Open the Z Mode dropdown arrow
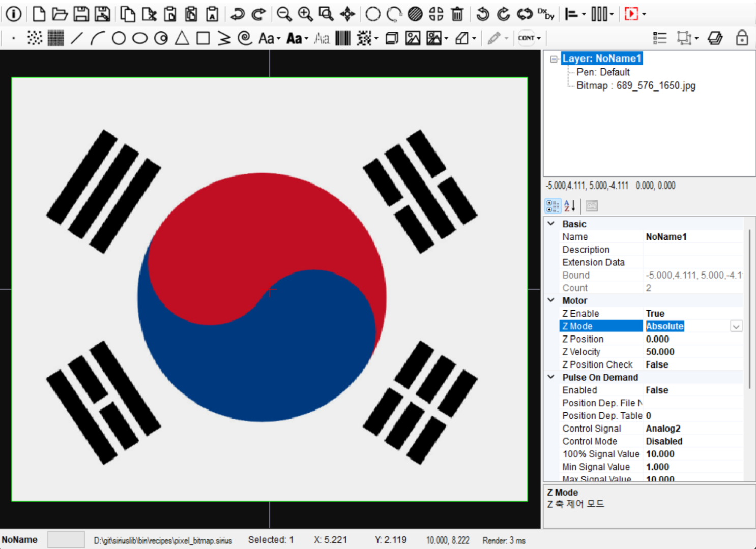This screenshot has height=549, width=756. point(736,326)
